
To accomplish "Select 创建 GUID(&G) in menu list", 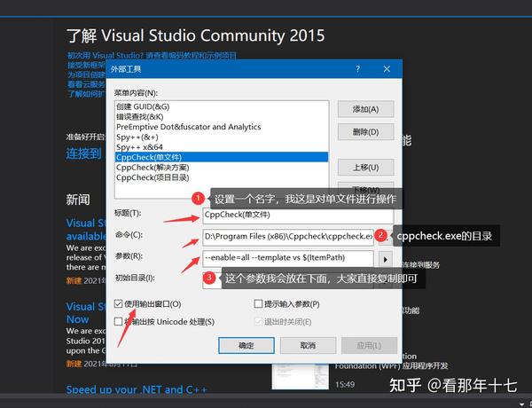I will tap(222, 106).
